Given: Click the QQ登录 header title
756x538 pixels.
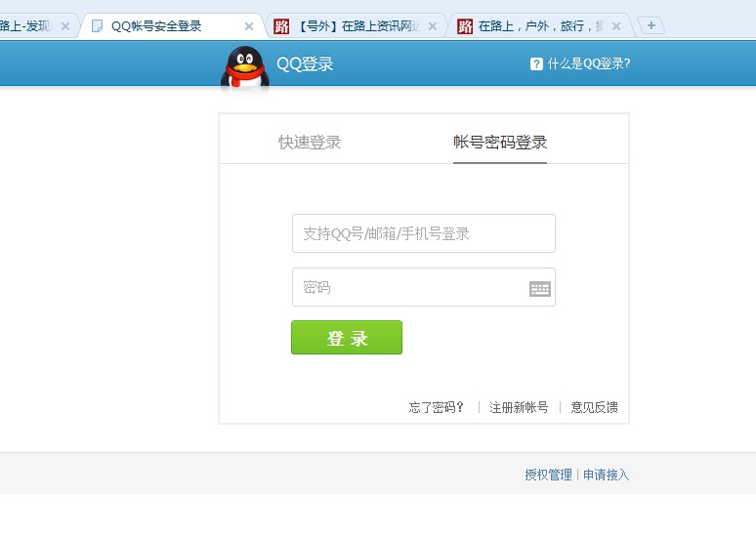Looking at the screenshot, I should click(x=305, y=64).
